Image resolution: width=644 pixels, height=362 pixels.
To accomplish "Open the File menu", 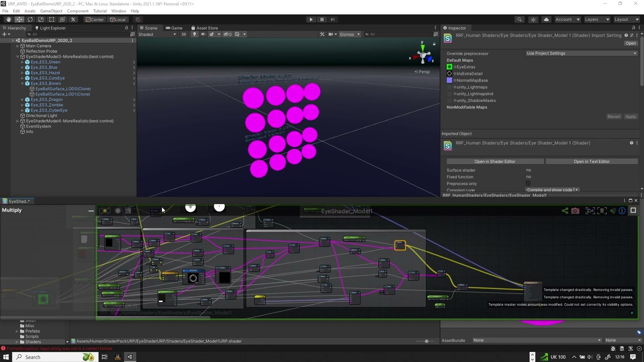I will (x=5, y=11).
